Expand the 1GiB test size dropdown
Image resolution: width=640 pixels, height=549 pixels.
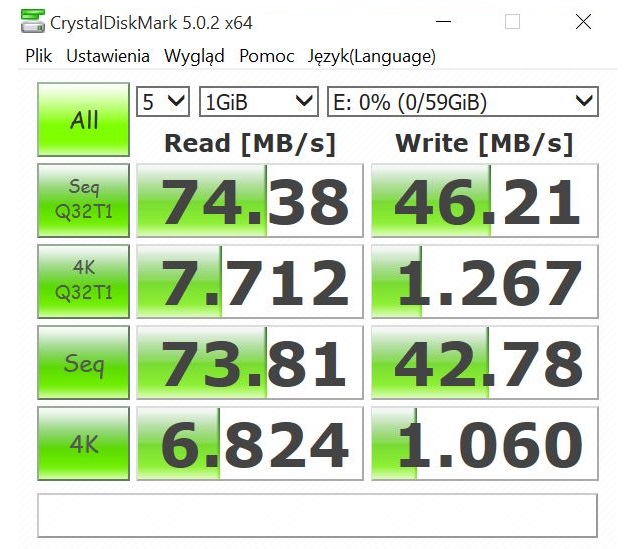(258, 101)
